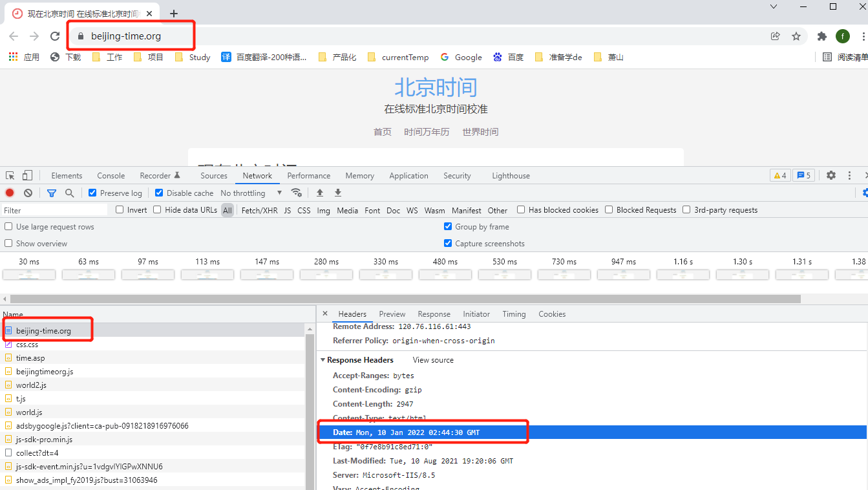Screen dimensions: 868x490
Task: Click the 时间万年历 page link
Action: [x=427, y=132]
